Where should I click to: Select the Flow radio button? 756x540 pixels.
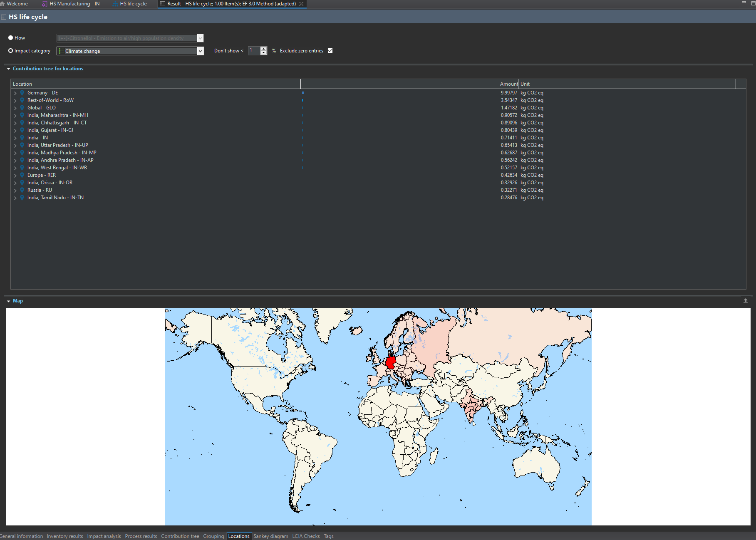point(11,38)
